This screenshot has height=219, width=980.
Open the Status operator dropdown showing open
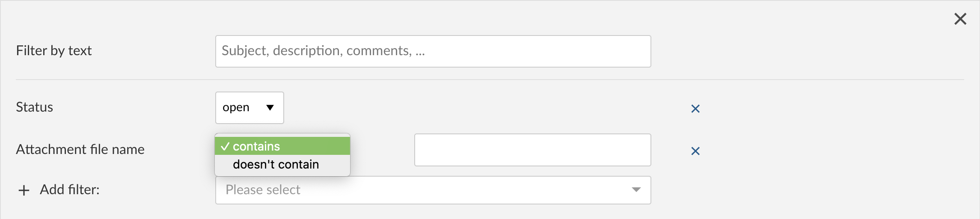click(249, 108)
